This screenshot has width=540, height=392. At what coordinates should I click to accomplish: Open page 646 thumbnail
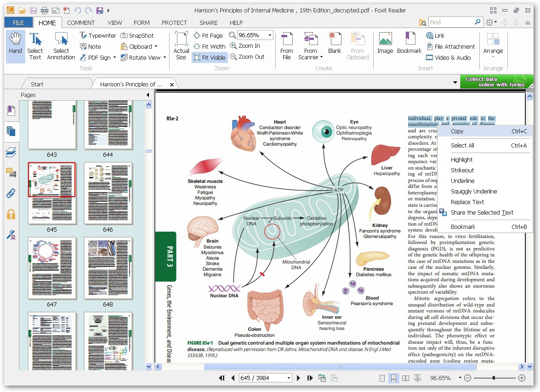[x=108, y=193]
